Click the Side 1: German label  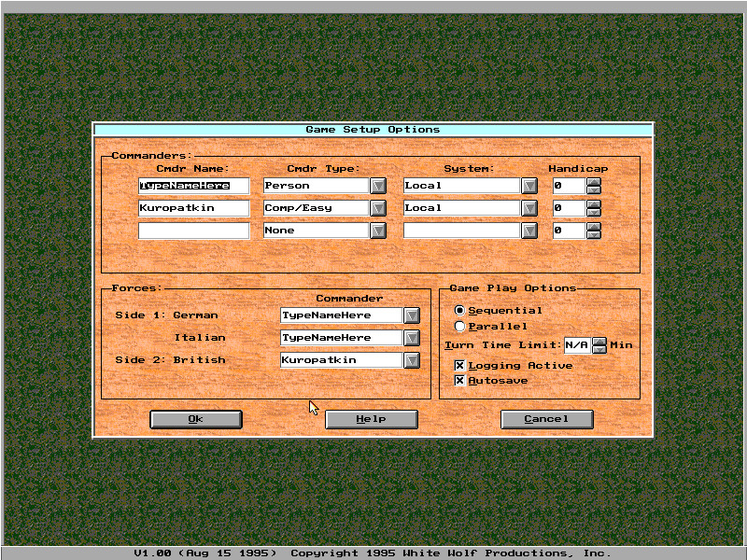pyautogui.click(x=167, y=315)
